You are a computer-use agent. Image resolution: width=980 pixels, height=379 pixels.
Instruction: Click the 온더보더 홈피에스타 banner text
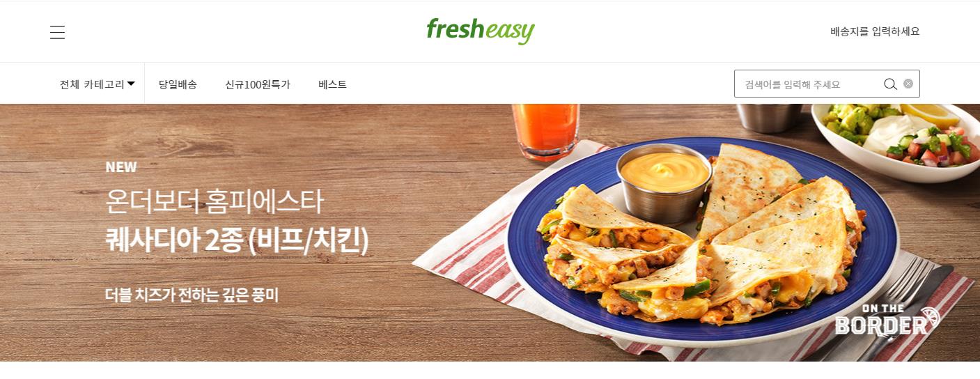pyautogui.click(x=215, y=202)
